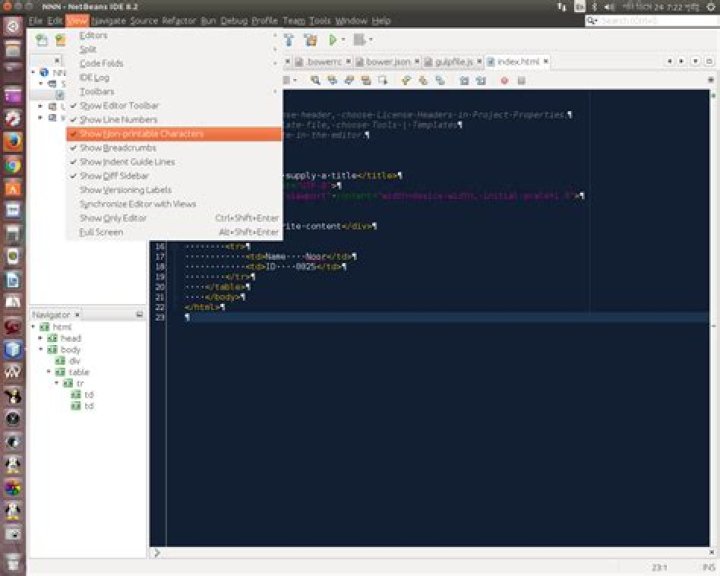Open the Code Folds submenu
The height and width of the screenshot is (576, 720).
coord(174,63)
